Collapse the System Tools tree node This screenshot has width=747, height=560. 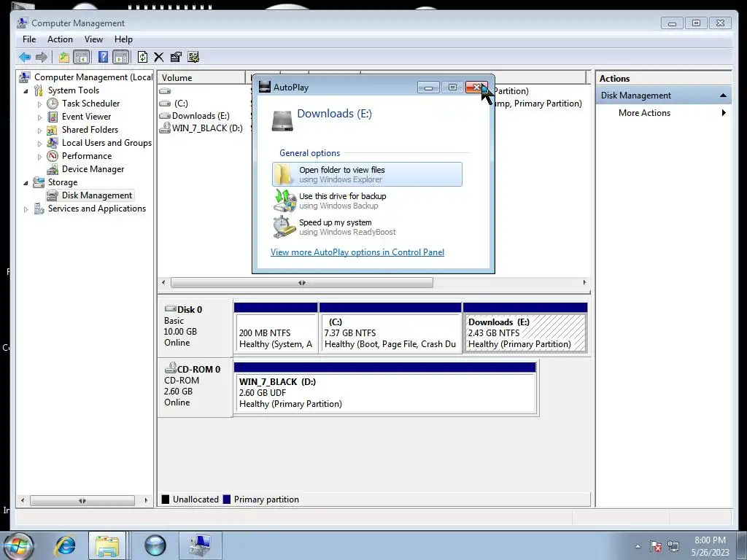pos(26,90)
